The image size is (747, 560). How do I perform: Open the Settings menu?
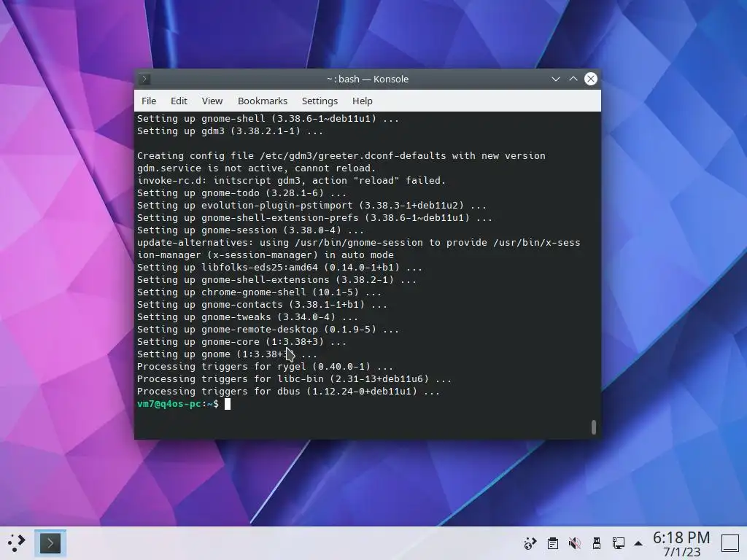click(x=320, y=101)
